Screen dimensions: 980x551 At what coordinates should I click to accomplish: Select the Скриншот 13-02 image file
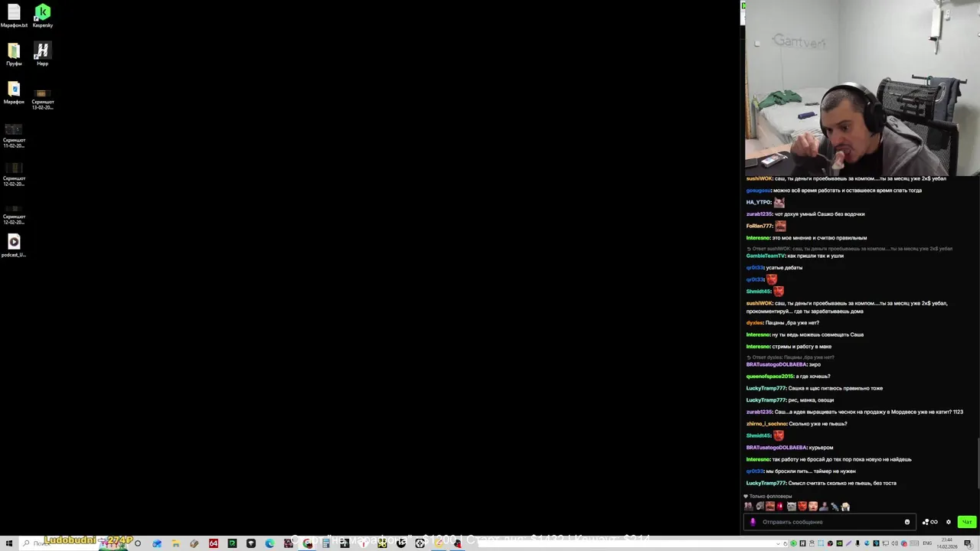(42, 98)
